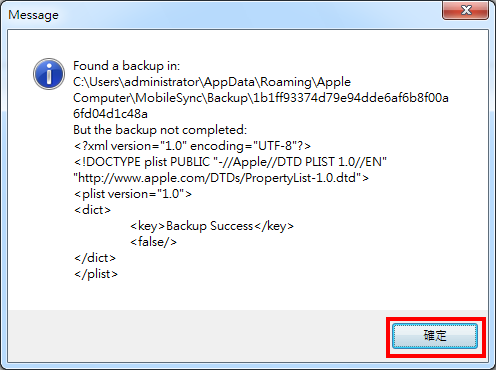This screenshot has height=370, width=496.
Task: Click the blue information icon
Action: pos(49,74)
